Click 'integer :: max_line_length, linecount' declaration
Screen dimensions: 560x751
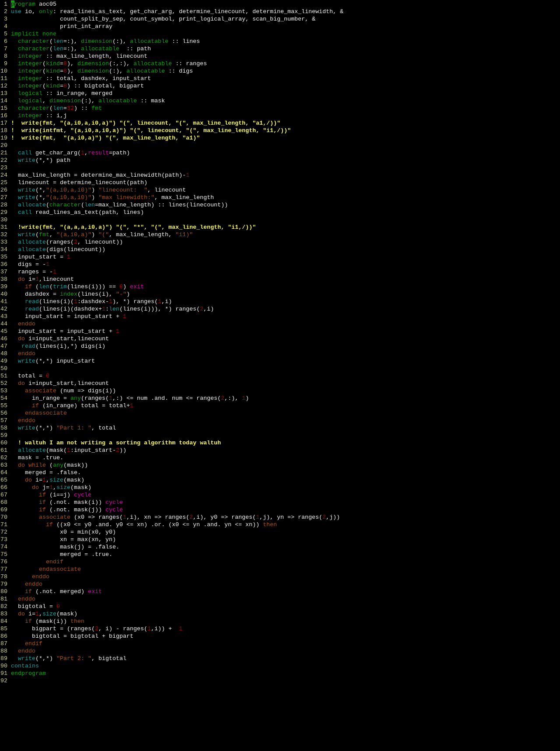(83, 56)
